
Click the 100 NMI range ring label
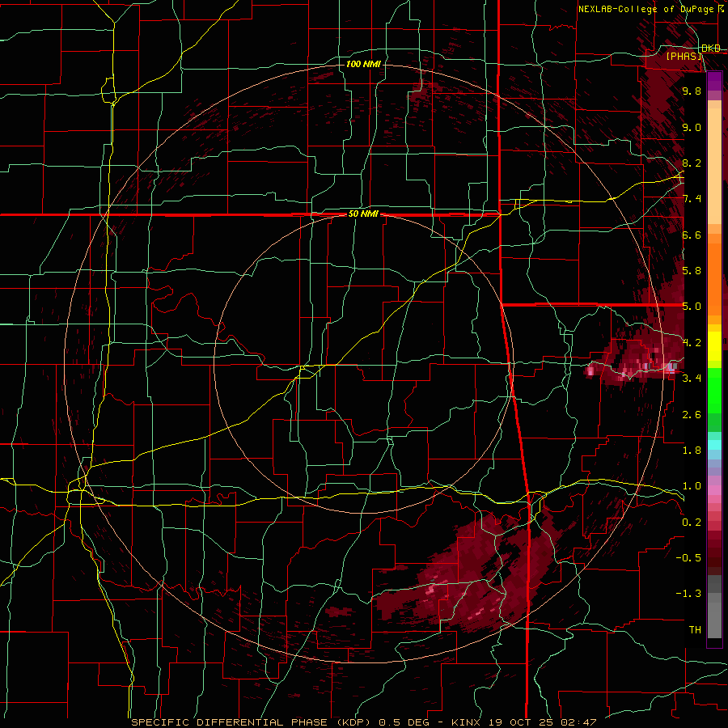pos(363,64)
